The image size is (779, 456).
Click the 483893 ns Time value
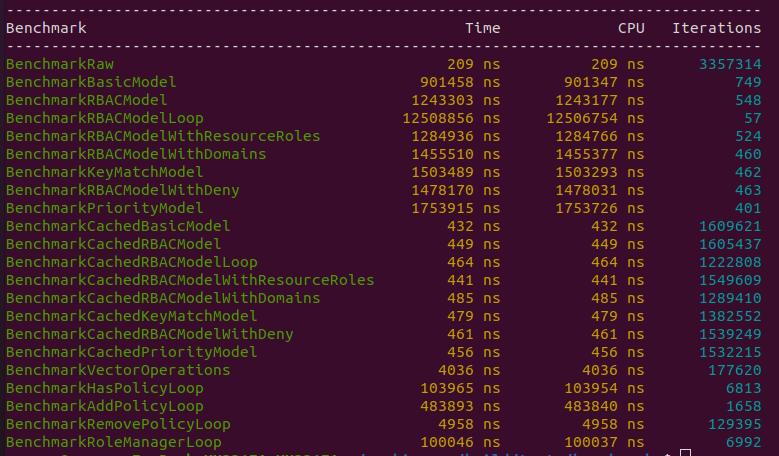coord(460,406)
